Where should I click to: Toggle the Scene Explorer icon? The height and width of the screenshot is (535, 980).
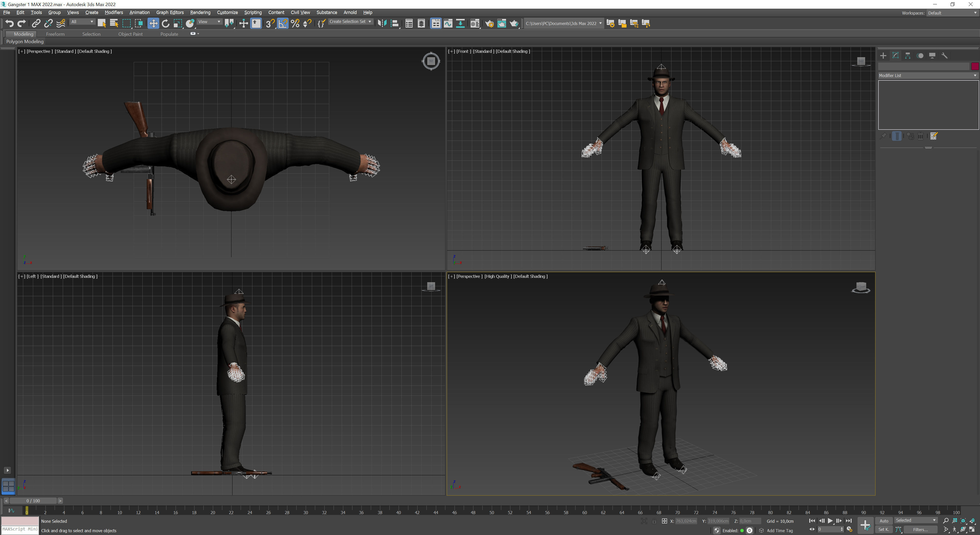tap(409, 23)
